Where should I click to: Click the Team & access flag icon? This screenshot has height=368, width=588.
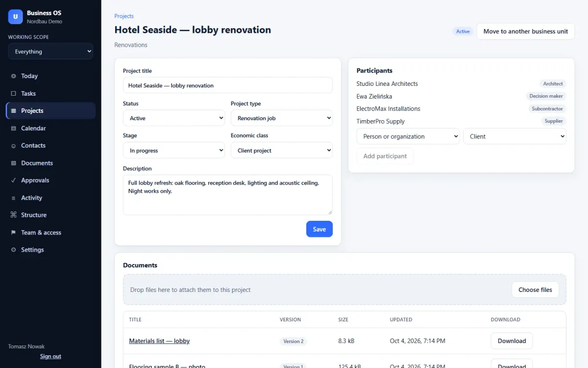coord(13,233)
